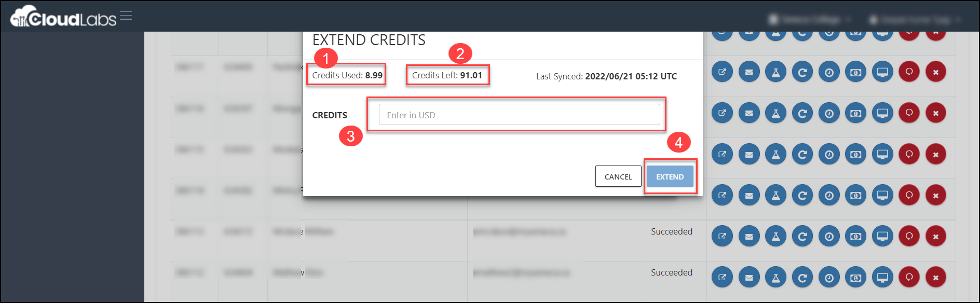Click the external link icon in bottom row

click(722, 278)
